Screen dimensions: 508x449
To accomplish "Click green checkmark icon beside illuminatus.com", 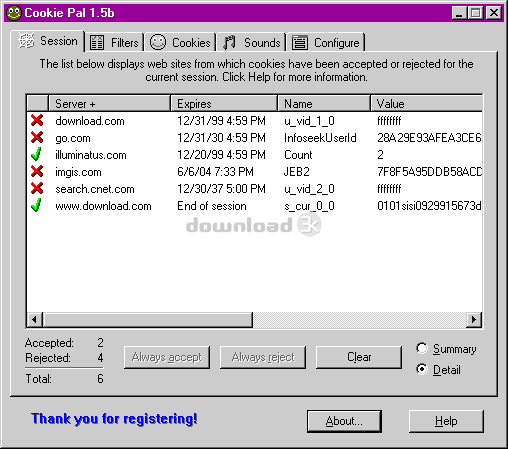I will [x=36, y=154].
